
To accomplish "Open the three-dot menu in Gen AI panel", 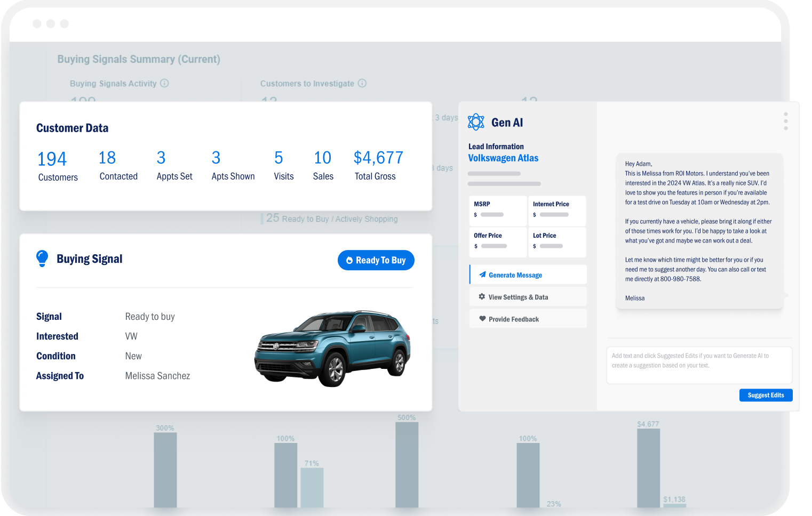I will coord(785,121).
